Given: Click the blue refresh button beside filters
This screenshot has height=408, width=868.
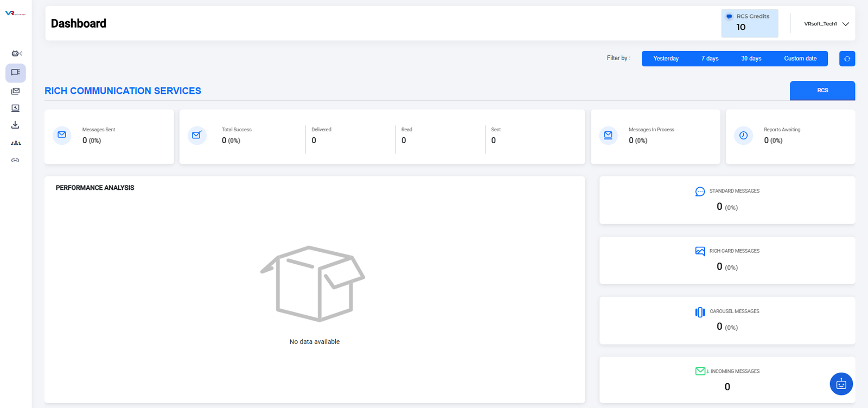Looking at the screenshot, I should [847, 59].
